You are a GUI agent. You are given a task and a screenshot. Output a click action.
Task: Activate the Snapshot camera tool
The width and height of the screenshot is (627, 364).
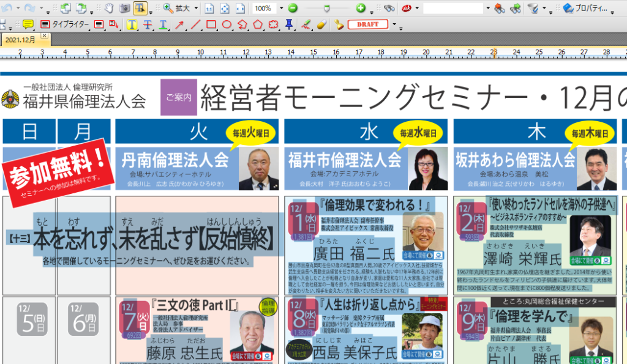[125, 8]
